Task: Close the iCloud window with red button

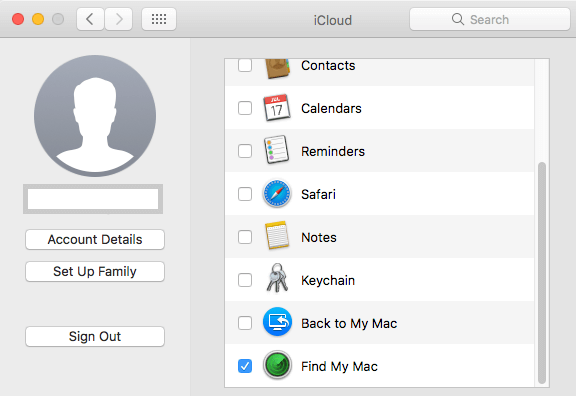Action: [18, 19]
